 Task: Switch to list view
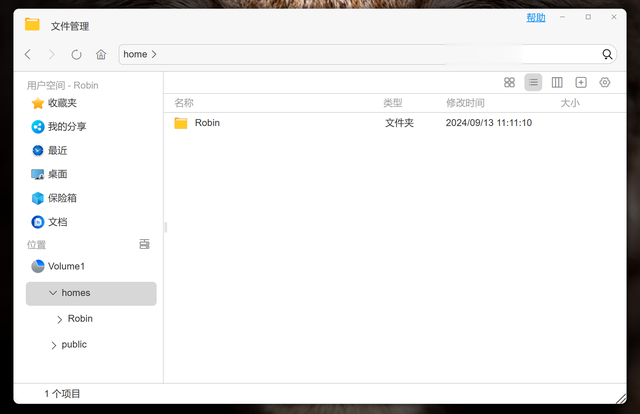pos(533,82)
